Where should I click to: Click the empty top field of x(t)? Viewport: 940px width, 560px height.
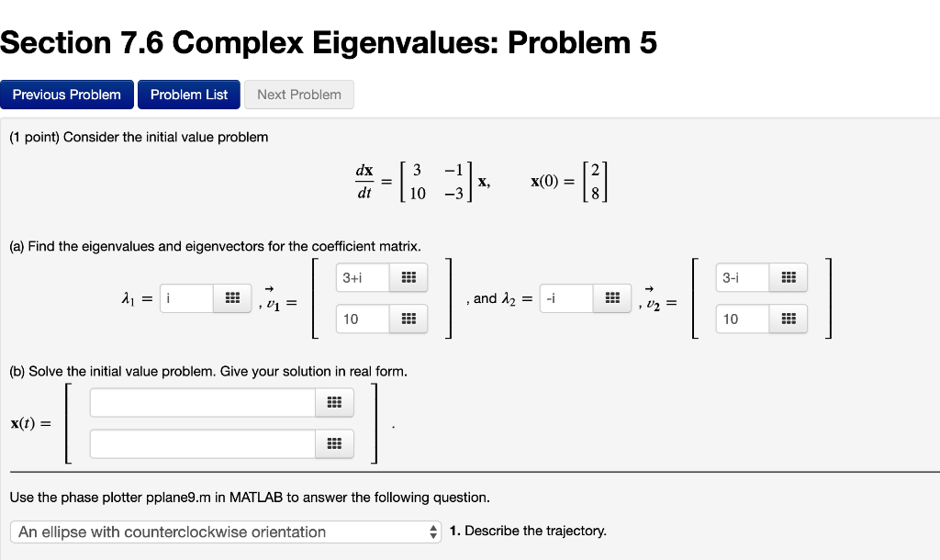[x=202, y=402]
